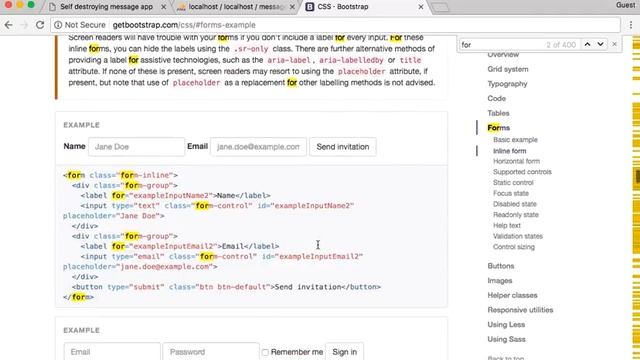Open Readonly state subsection

coord(516,214)
